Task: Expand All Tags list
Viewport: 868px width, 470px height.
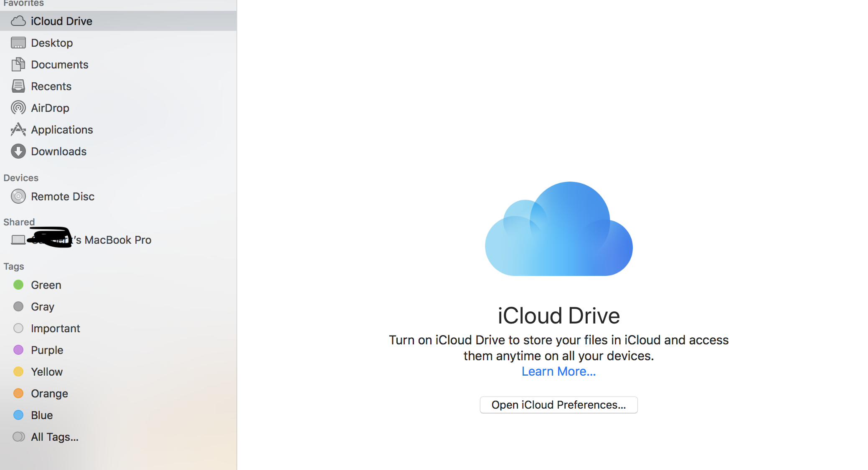Action: point(54,437)
